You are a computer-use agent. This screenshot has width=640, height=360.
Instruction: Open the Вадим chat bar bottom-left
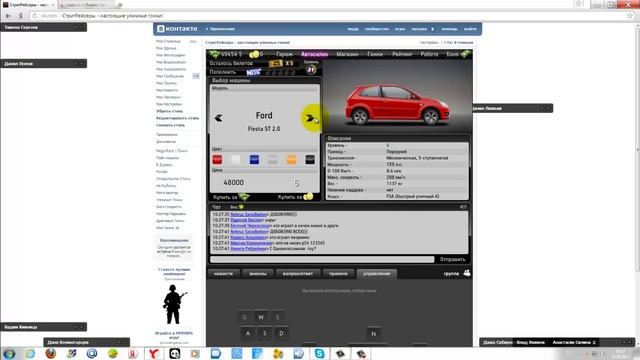click(x=44, y=327)
